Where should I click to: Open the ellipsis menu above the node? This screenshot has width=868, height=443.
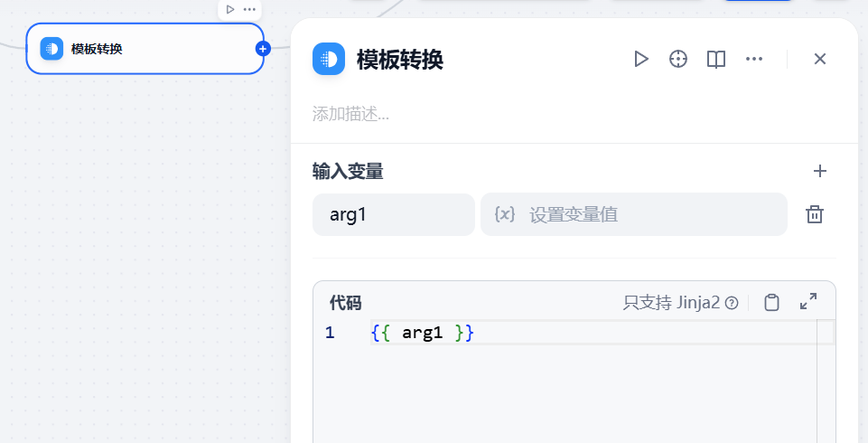(x=249, y=9)
